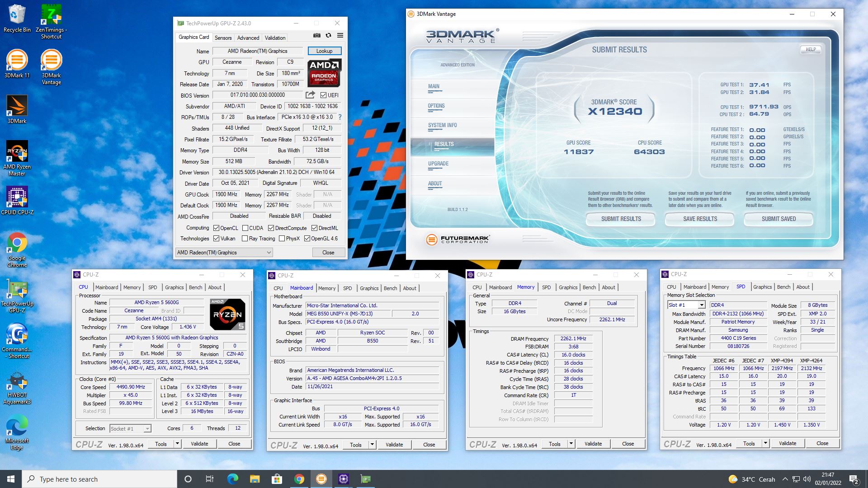The height and width of the screenshot is (488, 868).
Task: Expand Tools dropdown arrow in Mainboard window
Action: [372, 445]
